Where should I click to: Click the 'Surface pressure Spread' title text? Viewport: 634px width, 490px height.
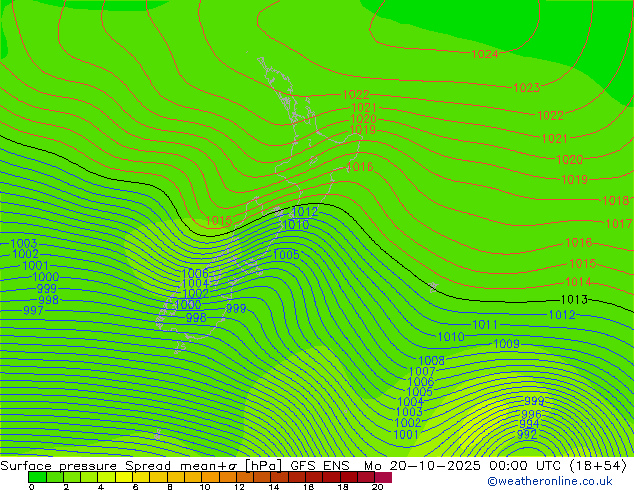point(85,466)
